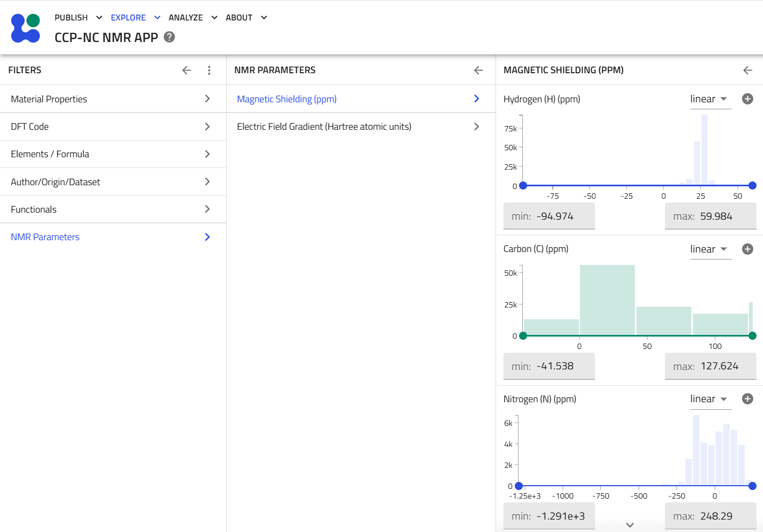
Task: Open Nitrogen scale dropdown set to linear
Action: pyautogui.click(x=711, y=399)
